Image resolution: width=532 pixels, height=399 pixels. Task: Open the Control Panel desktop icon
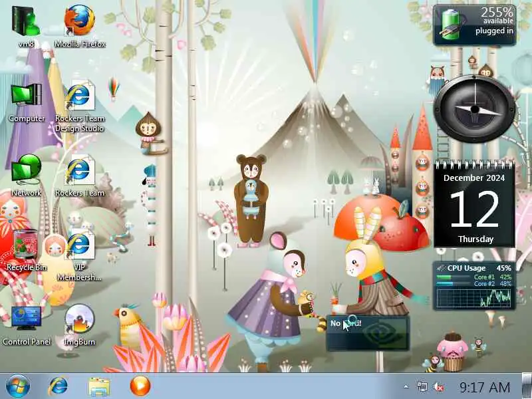(27, 326)
